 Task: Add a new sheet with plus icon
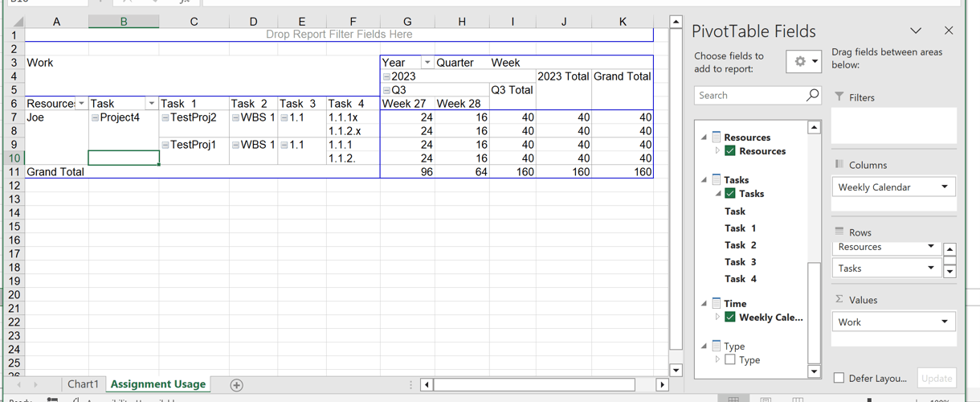tap(236, 385)
